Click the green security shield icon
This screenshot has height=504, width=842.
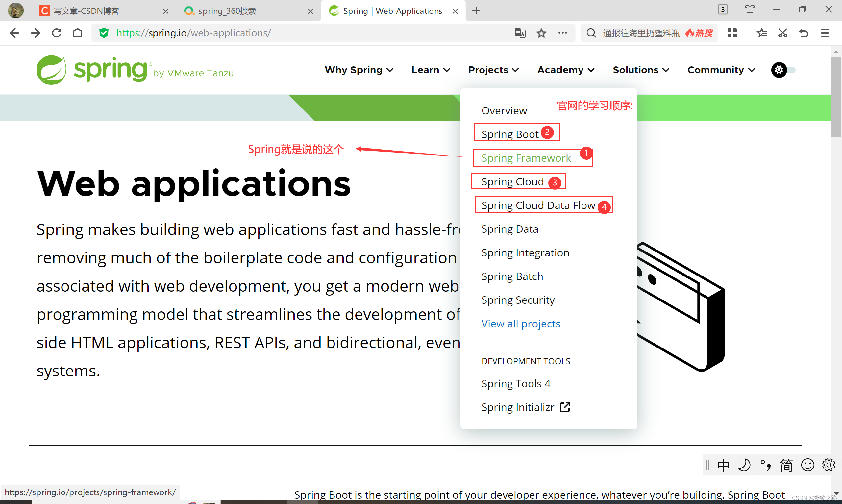pyautogui.click(x=104, y=33)
